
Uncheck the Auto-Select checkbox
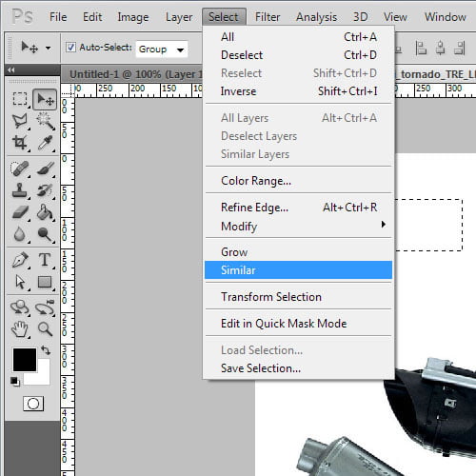click(x=70, y=48)
